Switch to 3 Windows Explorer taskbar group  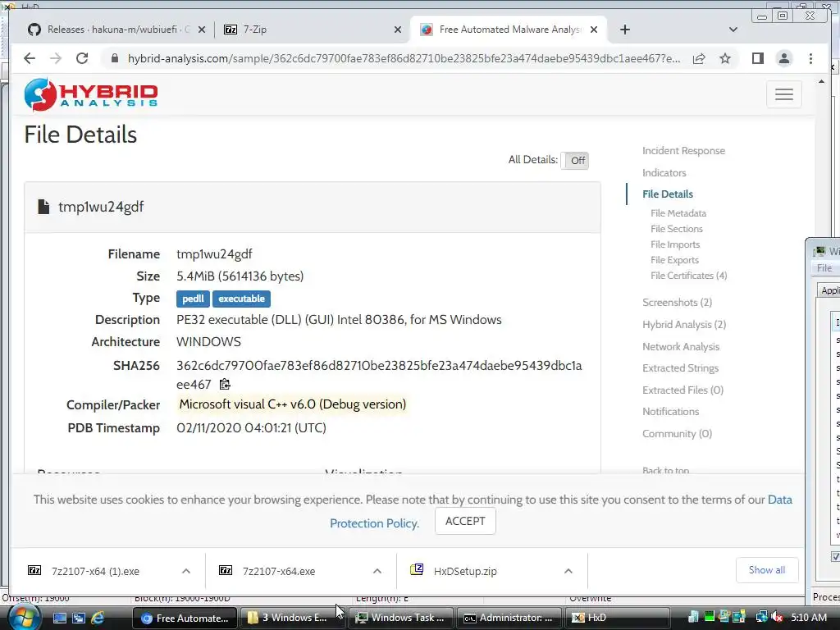tap(294, 618)
